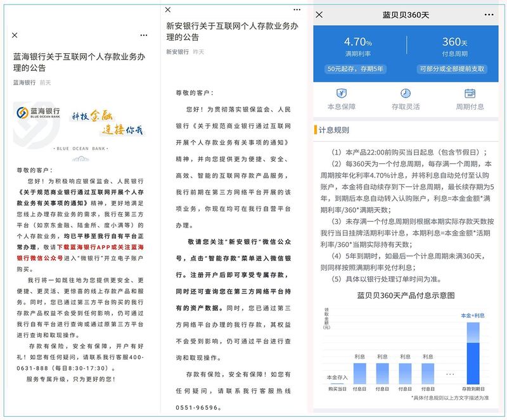Click the 蓝海银行关于互联网个人存款业务办理的公告 title
The width and height of the screenshot is (507, 420).
click(79, 62)
